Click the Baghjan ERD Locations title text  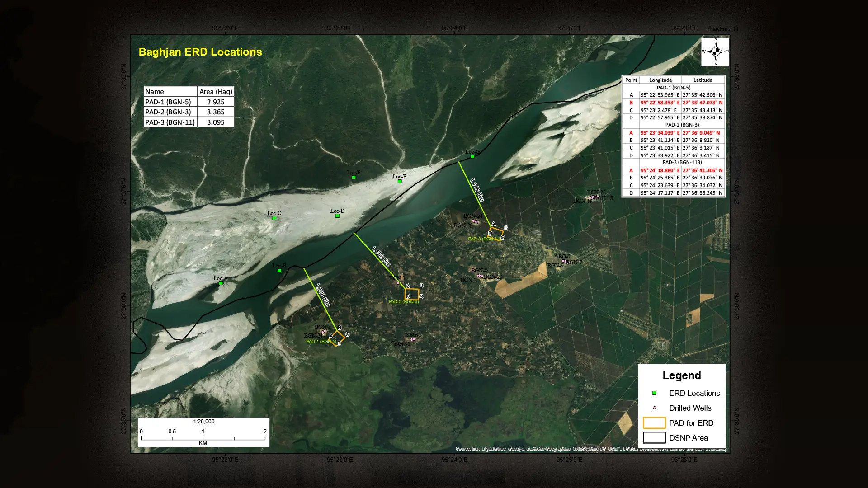click(x=200, y=52)
